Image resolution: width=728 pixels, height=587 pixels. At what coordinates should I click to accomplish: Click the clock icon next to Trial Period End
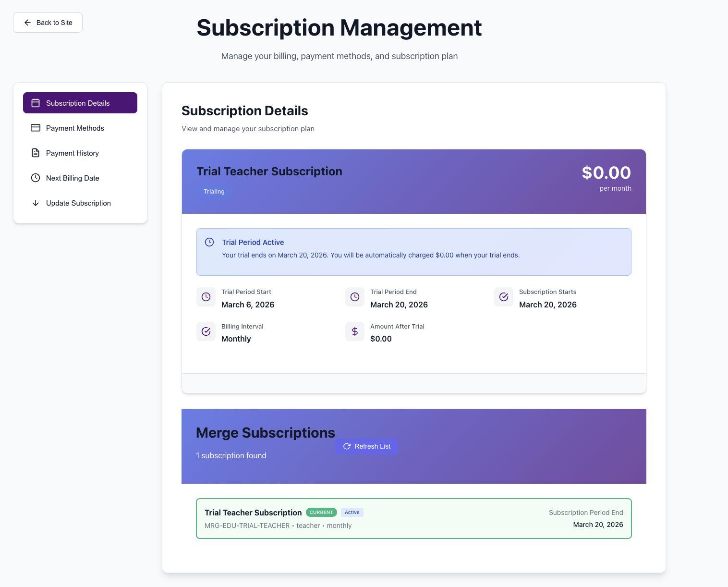click(x=355, y=297)
